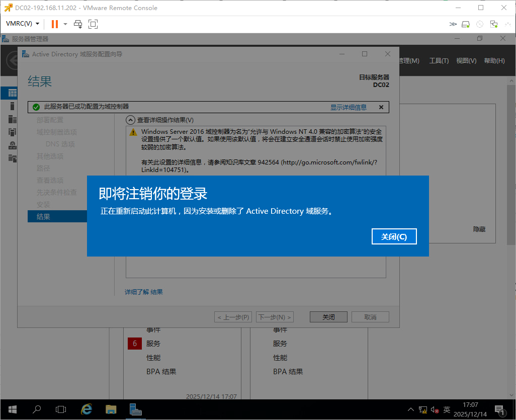Open 性能 in the left server tile
The height and width of the screenshot is (420, 516).
pos(153,358)
